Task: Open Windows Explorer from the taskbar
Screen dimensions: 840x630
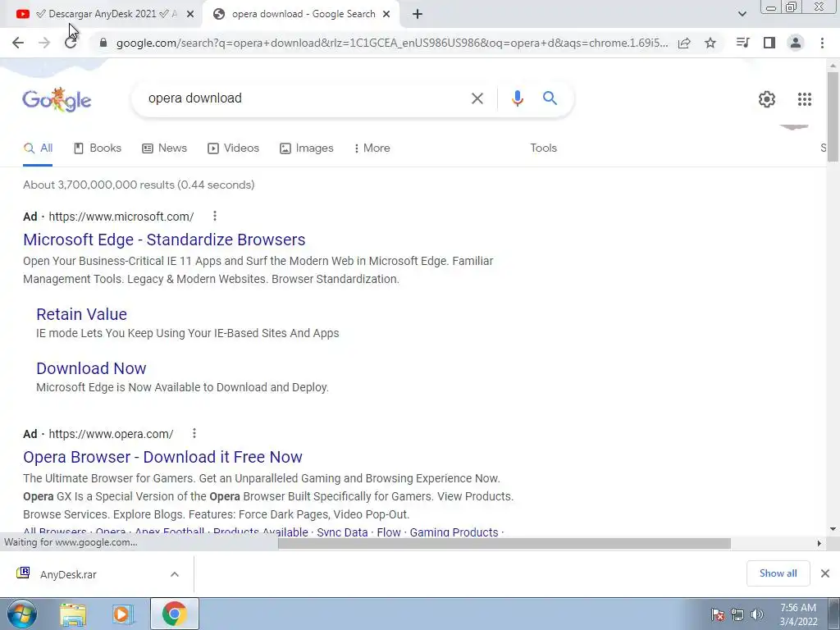Action: click(73, 614)
